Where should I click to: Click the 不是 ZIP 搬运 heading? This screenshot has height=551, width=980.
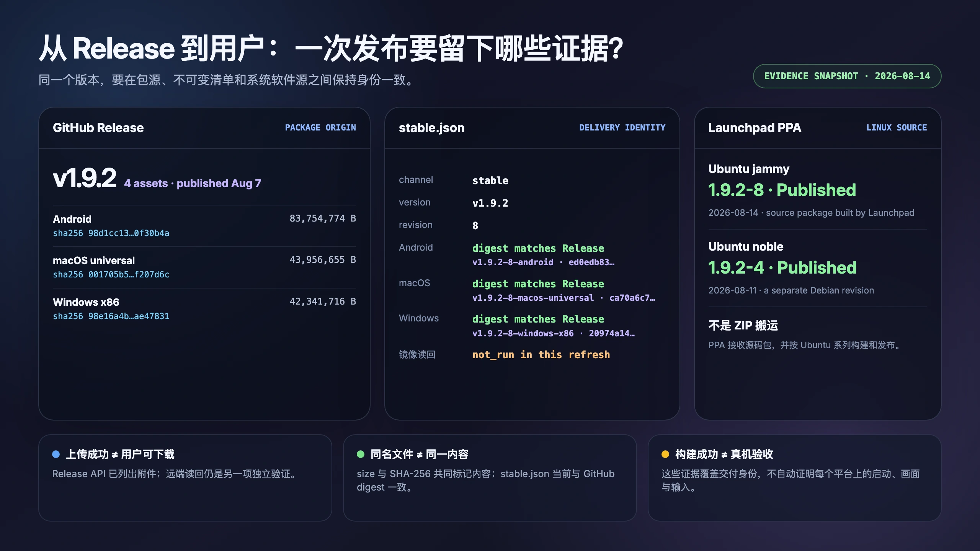click(x=743, y=325)
